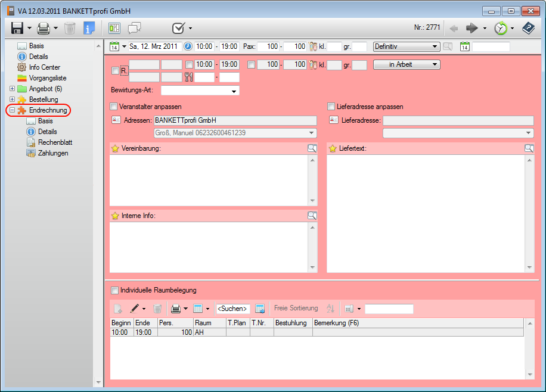Expand the Angebot (6) tree node
The image size is (546, 392).
[x=12, y=89]
